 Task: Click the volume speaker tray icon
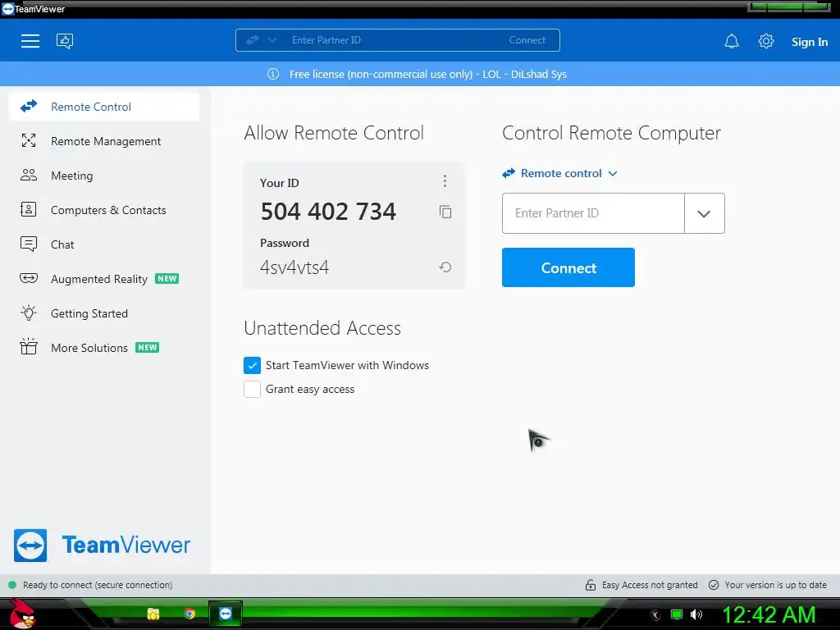[696, 614]
